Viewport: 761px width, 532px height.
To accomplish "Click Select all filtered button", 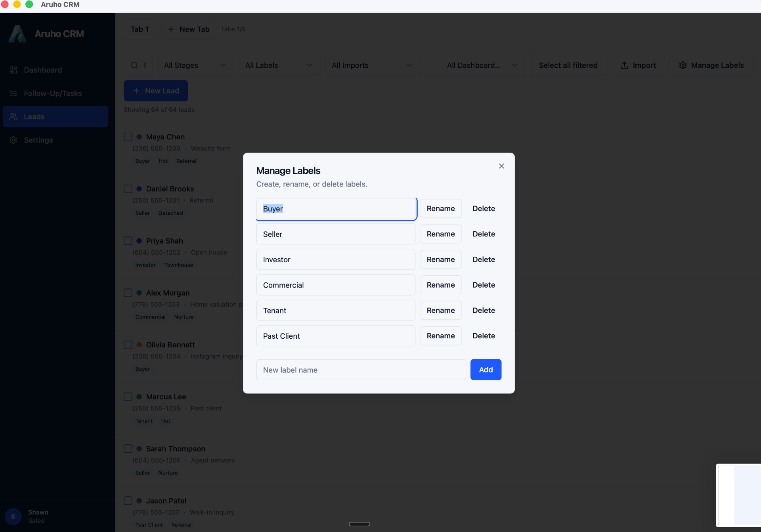I will pos(568,65).
